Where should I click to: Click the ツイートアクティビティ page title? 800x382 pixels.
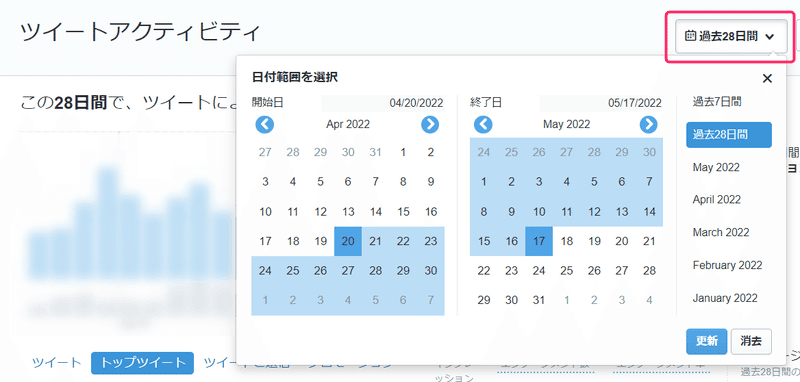140,33
